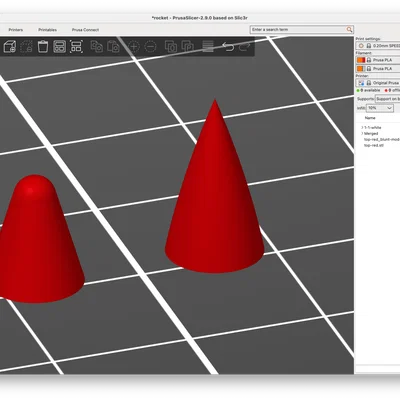Viewport: 400px width, 400px height.
Task: Open variable layer height tool
Action: [x=208, y=47]
